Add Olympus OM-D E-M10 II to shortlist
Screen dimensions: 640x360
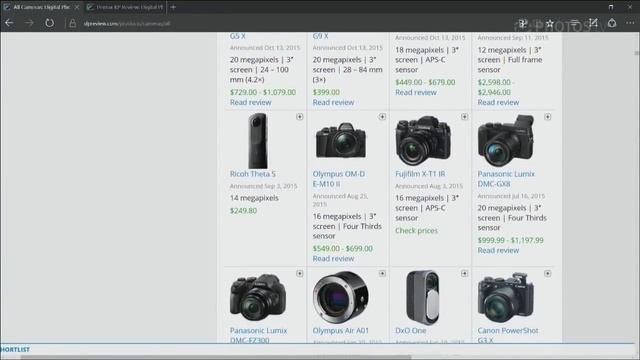tap(382, 117)
